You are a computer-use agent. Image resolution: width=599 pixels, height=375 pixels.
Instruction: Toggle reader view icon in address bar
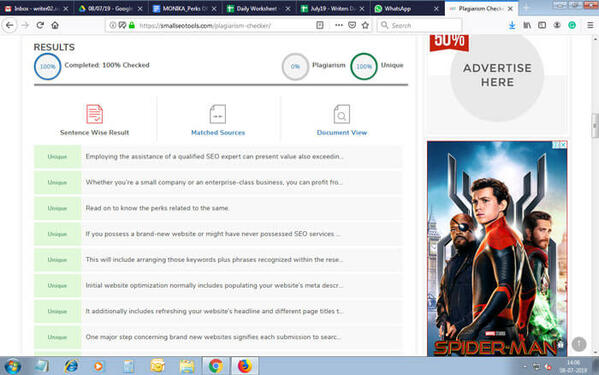pos(320,25)
